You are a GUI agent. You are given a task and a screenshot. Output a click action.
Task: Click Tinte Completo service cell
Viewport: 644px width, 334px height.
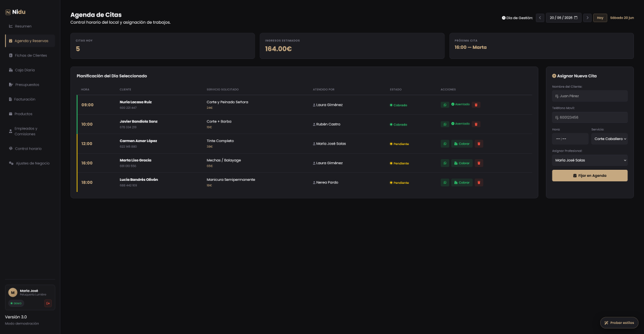[220, 141]
